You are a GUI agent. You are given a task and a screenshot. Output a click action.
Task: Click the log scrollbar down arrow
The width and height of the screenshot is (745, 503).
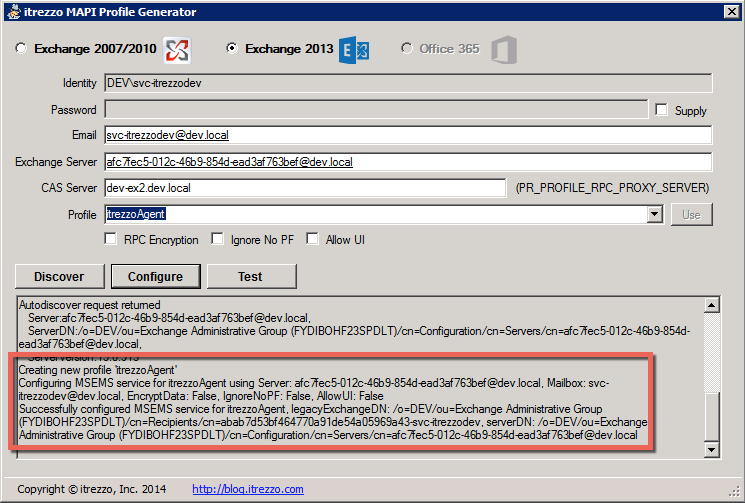tap(711, 449)
